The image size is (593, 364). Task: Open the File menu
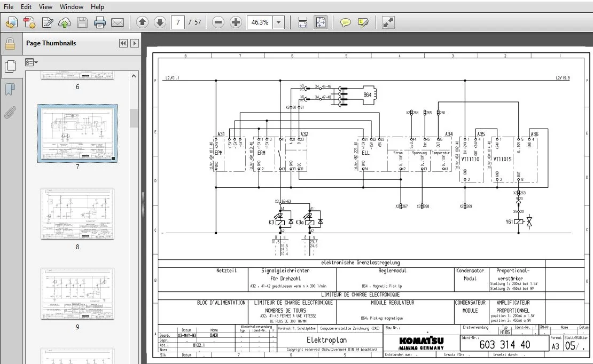(9, 7)
